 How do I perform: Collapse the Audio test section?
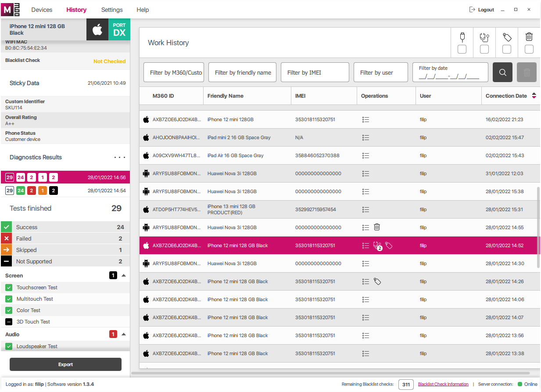124,334
